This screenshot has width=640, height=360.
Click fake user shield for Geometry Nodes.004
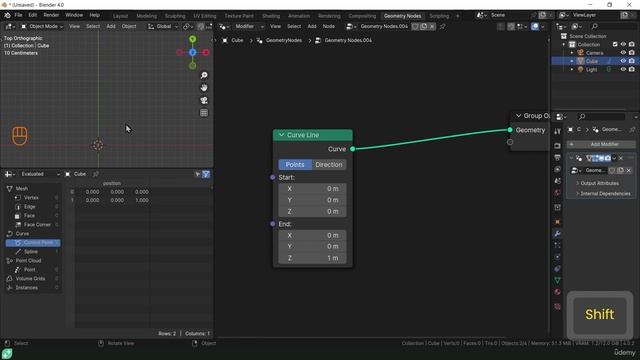point(415,27)
